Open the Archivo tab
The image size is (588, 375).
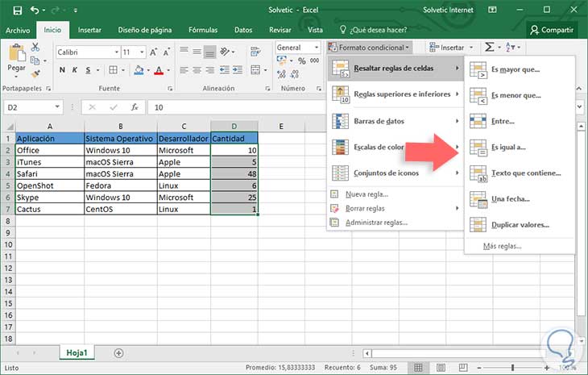[18, 30]
